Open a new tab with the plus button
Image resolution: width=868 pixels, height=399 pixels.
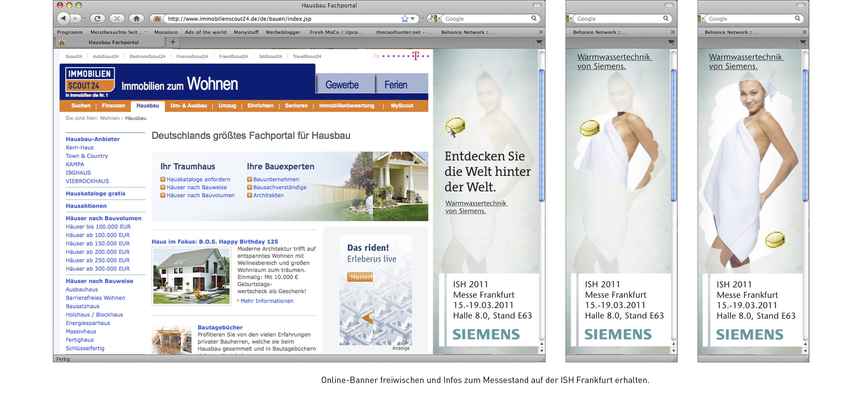click(173, 42)
